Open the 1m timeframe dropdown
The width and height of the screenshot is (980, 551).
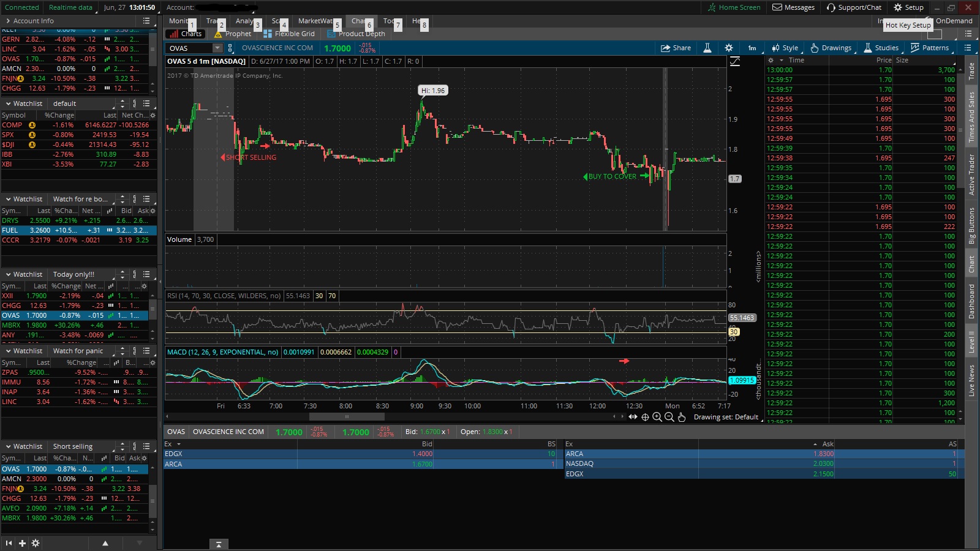tap(752, 48)
